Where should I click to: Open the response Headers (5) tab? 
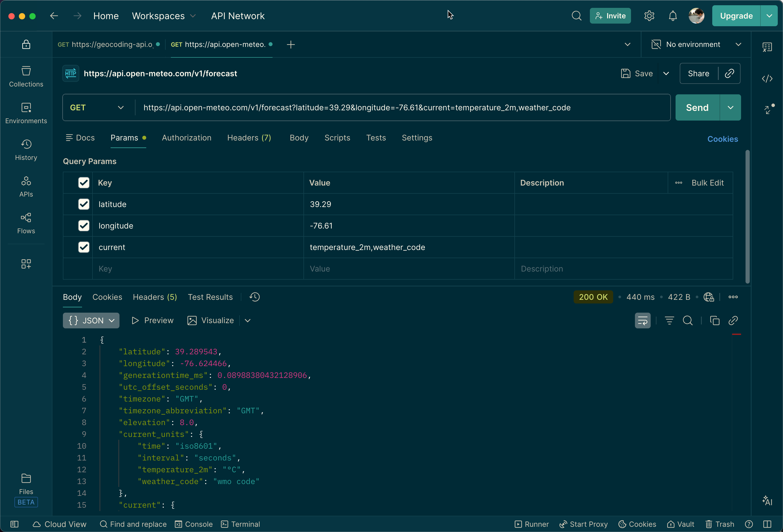point(155,297)
